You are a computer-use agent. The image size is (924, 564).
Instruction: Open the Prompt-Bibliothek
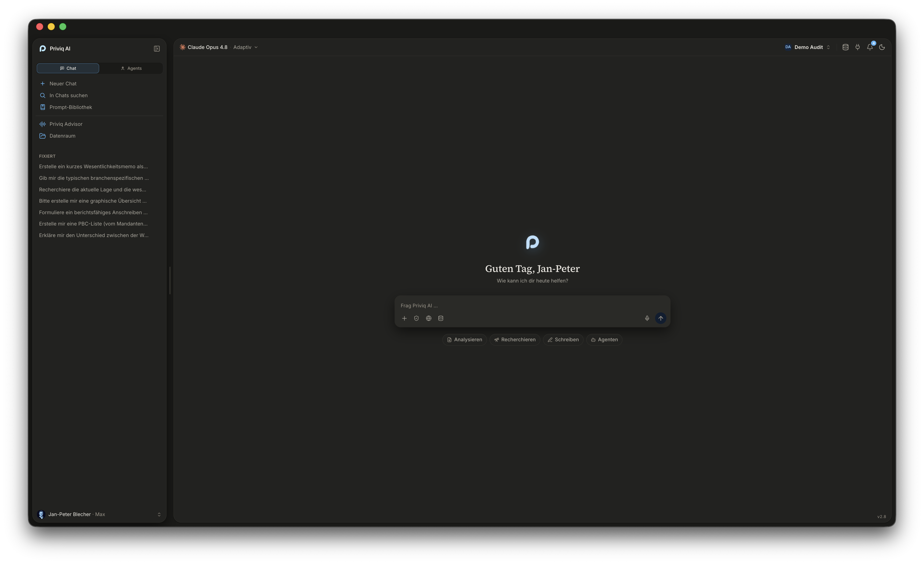coord(99,107)
